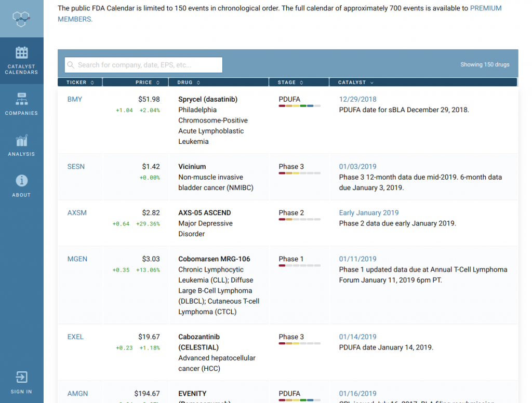Click the 01/14/2019 catalyst date link
532x403 pixels.
(x=357, y=337)
